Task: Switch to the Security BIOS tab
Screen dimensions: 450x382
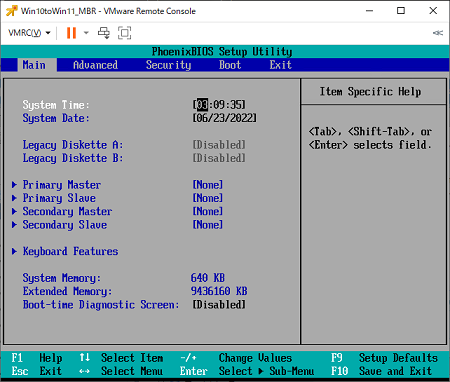Action: (168, 65)
